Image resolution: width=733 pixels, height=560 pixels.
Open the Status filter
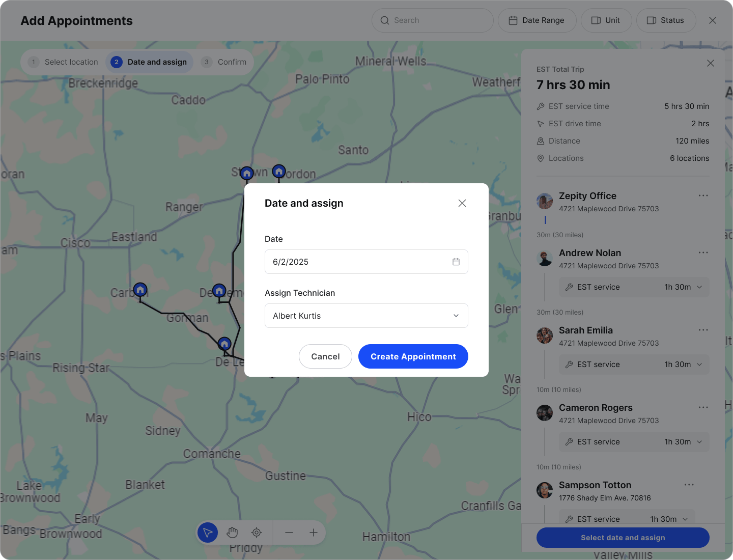coord(665,20)
